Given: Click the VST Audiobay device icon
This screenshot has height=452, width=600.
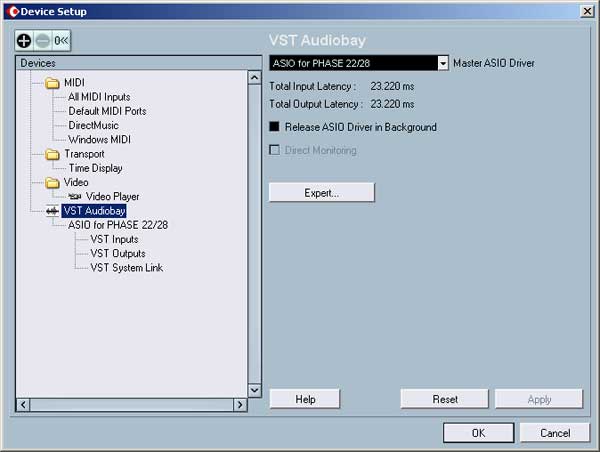Looking at the screenshot, I should [51, 211].
